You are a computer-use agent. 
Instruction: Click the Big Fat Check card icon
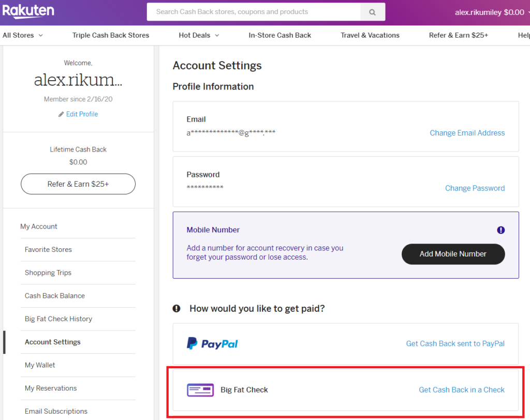[x=200, y=390]
